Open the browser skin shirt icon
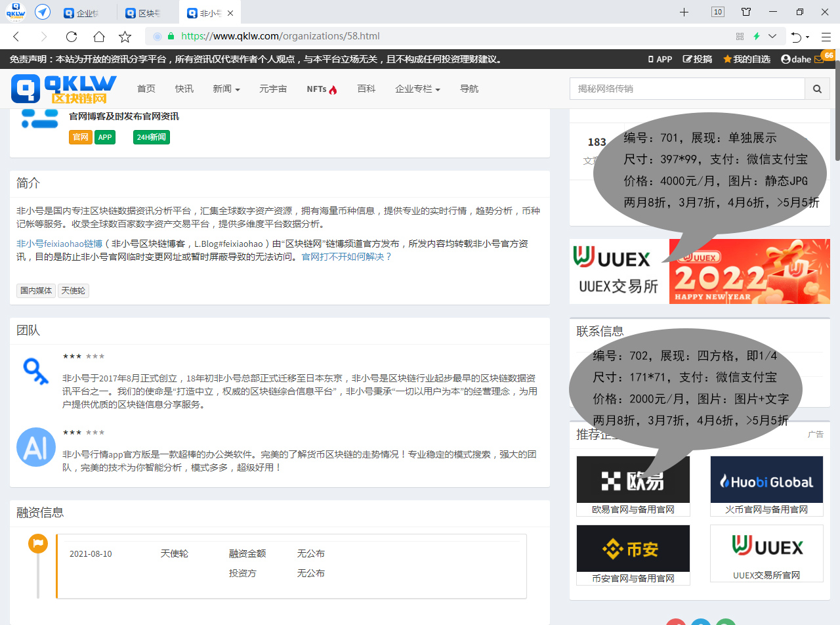The image size is (840, 625). [746, 12]
